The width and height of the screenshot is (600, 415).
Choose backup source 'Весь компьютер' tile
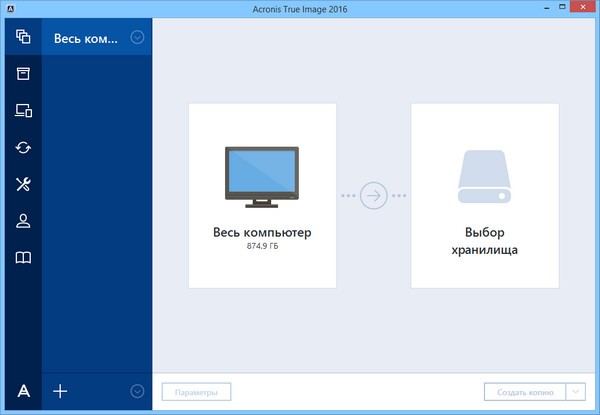click(262, 195)
